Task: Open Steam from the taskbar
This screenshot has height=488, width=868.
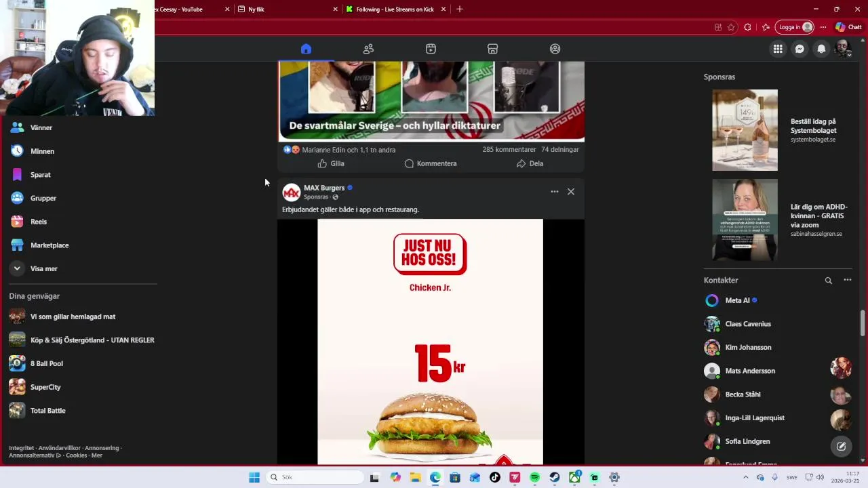Action: (x=555, y=478)
